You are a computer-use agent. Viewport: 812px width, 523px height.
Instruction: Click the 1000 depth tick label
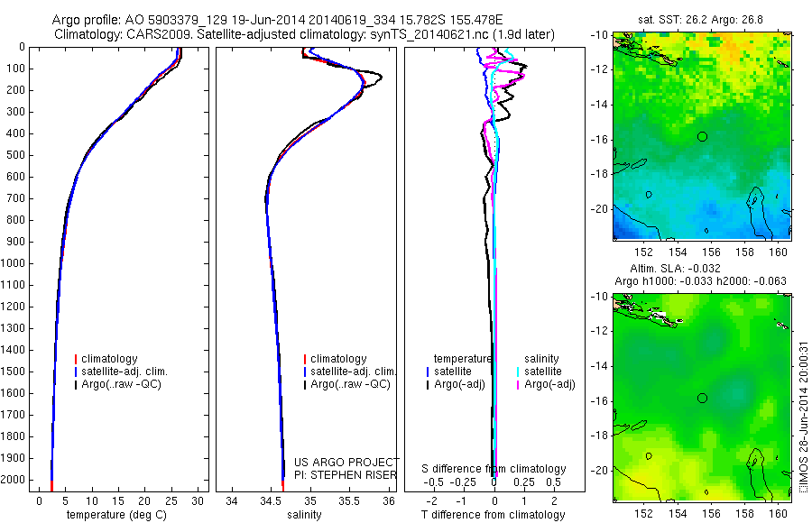(x=13, y=263)
